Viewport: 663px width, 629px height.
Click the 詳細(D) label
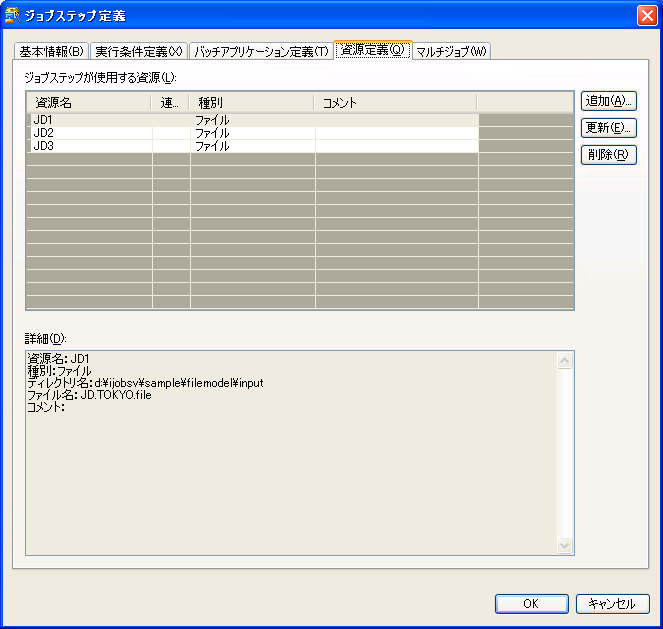coord(45,339)
